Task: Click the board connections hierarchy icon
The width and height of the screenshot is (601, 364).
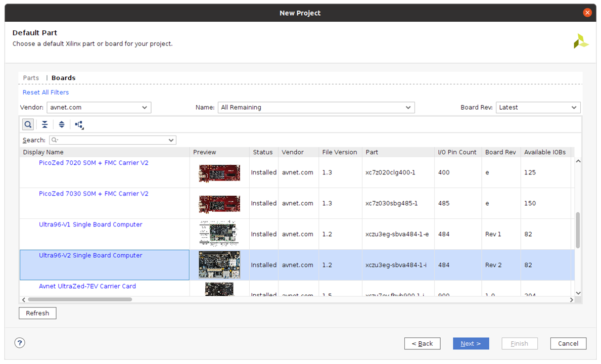Action: pos(79,125)
